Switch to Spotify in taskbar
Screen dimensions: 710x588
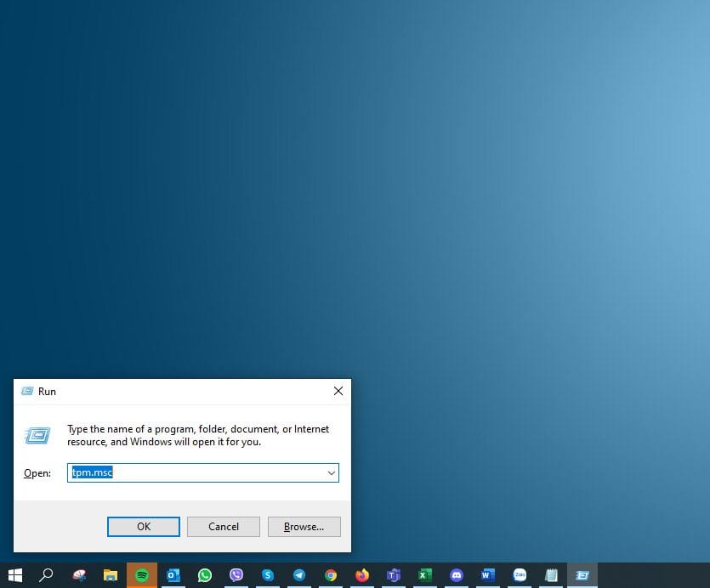pyautogui.click(x=142, y=575)
